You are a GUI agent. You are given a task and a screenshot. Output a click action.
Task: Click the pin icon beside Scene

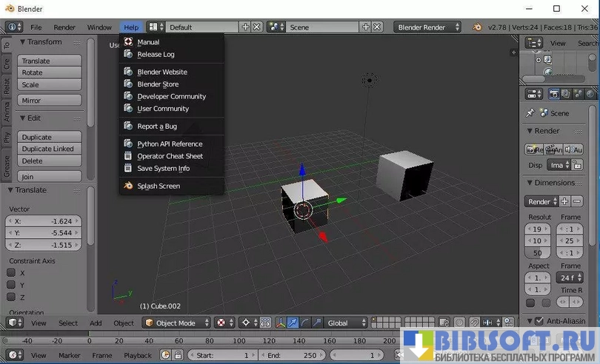[x=530, y=113]
